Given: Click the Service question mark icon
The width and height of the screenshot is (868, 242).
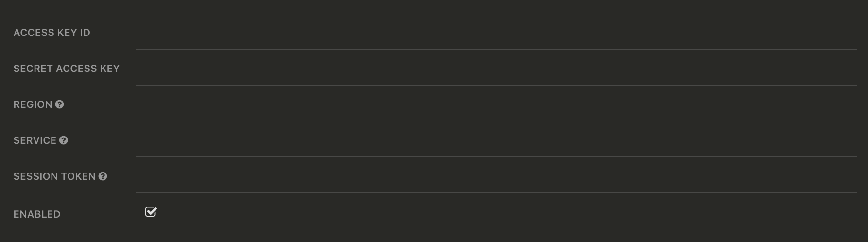Looking at the screenshot, I should point(64,140).
